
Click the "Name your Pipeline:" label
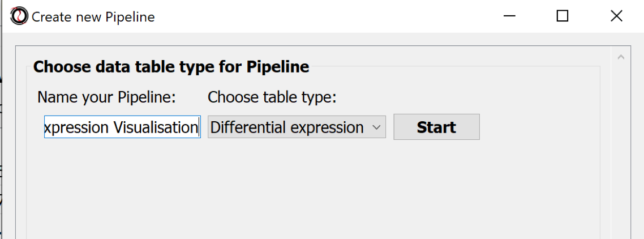[107, 97]
